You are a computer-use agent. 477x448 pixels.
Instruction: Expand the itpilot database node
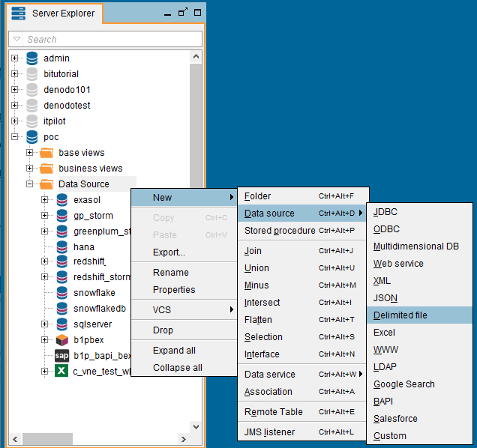coord(14,121)
